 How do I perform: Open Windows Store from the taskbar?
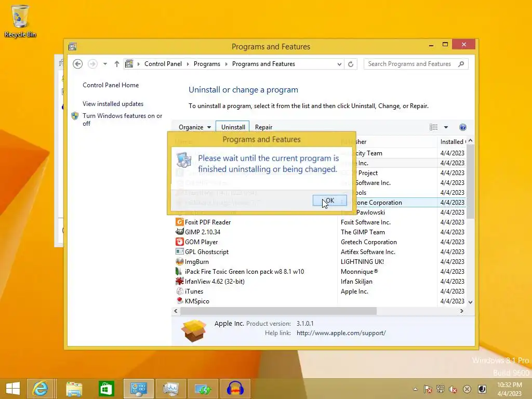click(106, 389)
